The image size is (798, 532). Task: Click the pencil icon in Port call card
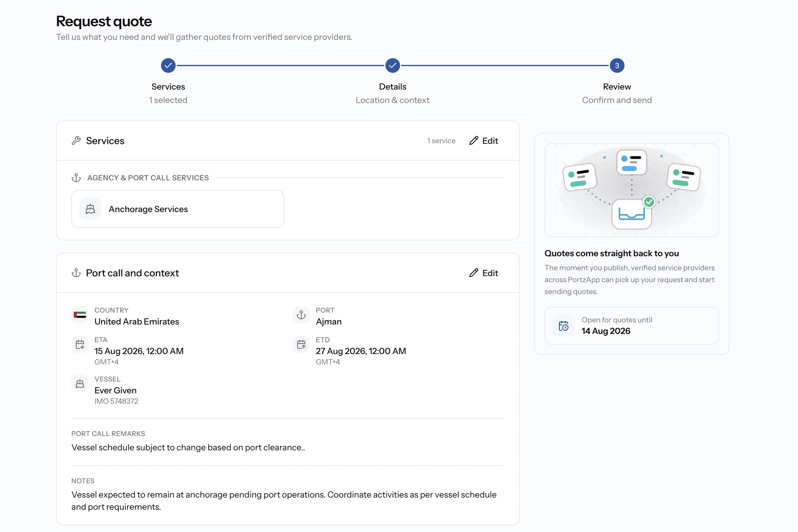coord(474,273)
